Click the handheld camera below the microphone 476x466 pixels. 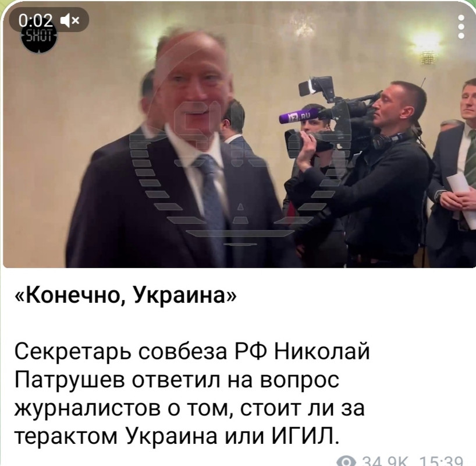[x=310, y=143]
